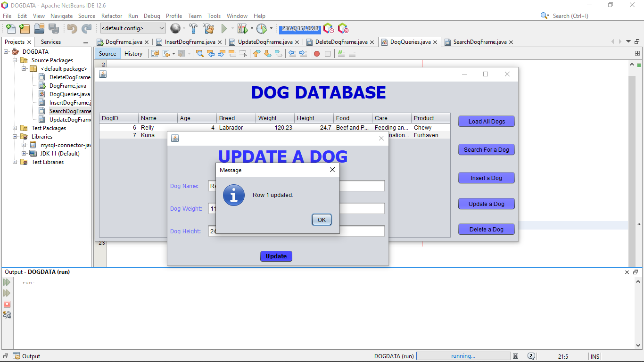Click OK in the Message dialog
Image resolution: width=644 pixels, height=362 pixels.
click(322, 220)
